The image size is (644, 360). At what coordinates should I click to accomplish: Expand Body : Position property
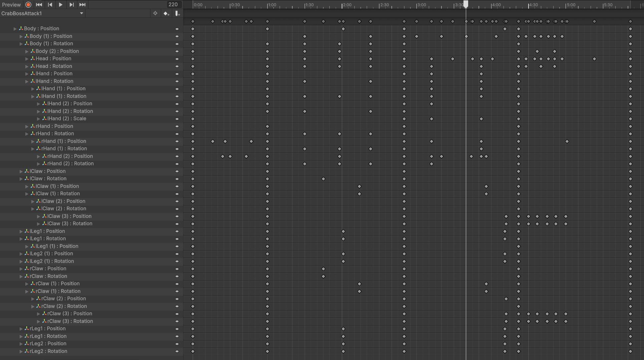(x=15, y=29)
